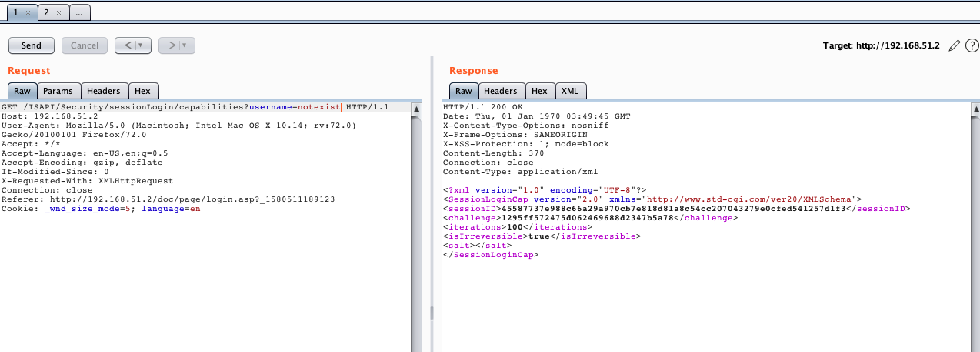Viewport: 980px width, 352px height.
Task: Click the SessionLoginCap opening tag line
Action: (652, 199)
